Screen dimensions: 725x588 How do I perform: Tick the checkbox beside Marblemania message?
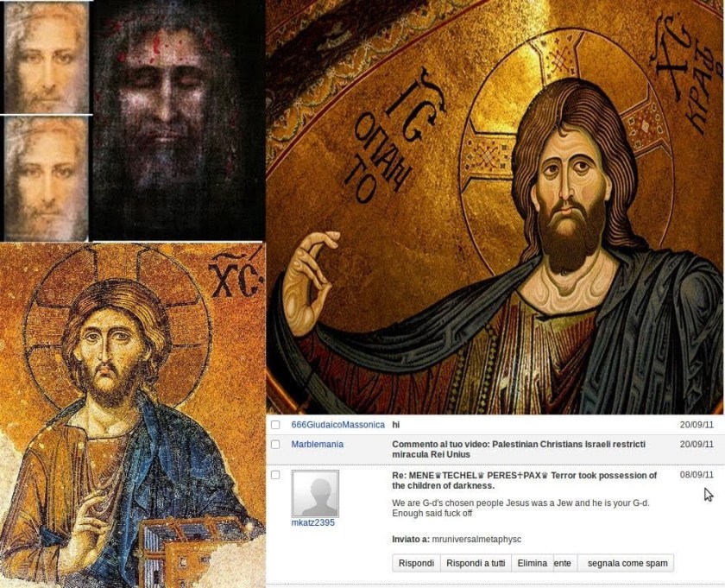click(275, 444)
